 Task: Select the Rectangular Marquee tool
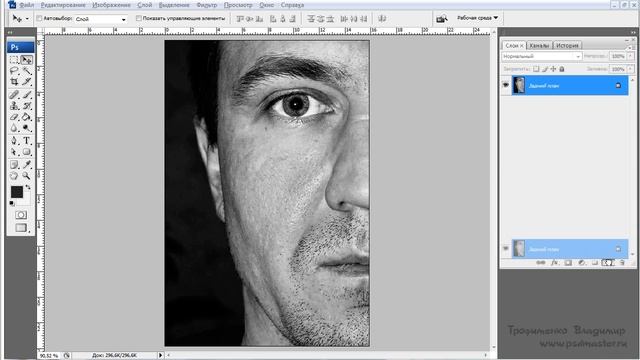click(14, 60)
